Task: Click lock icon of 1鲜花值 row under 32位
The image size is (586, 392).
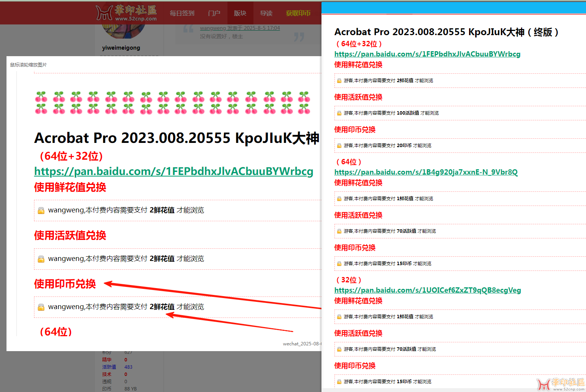Action: [x=339, y=317]
